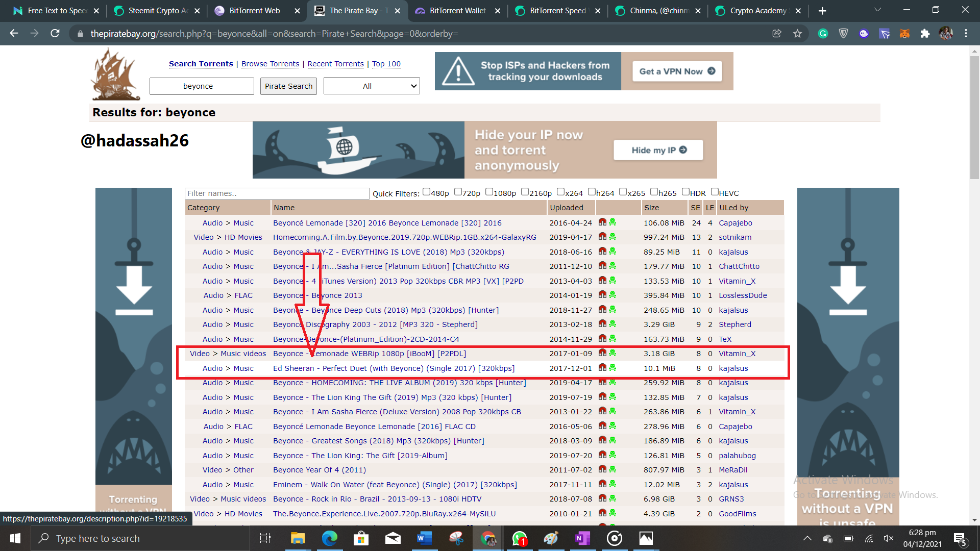Click the volume muted icon in system tray
This screenshot has height=551, width=980.
889,538
